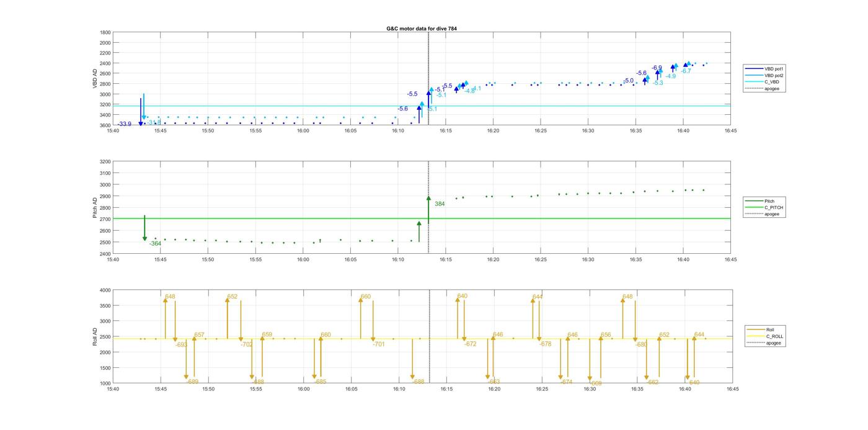Click the "-5.0" VBD data label

[628, 81]
